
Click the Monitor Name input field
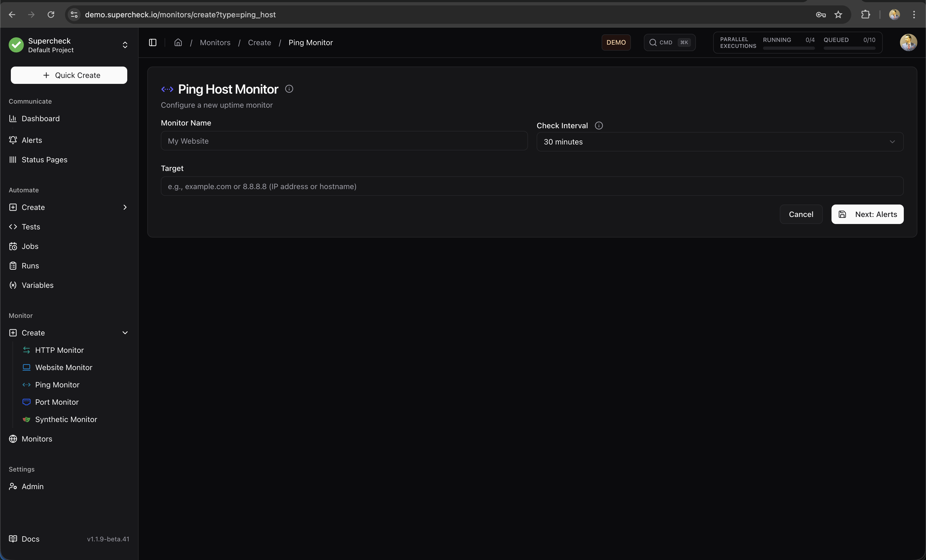coord(344,141)
